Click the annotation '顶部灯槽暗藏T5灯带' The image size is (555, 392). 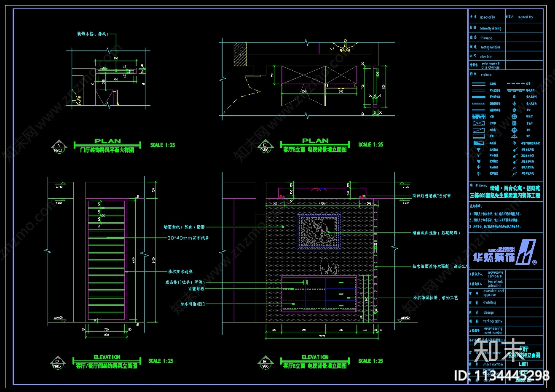[x=432, y=196]
